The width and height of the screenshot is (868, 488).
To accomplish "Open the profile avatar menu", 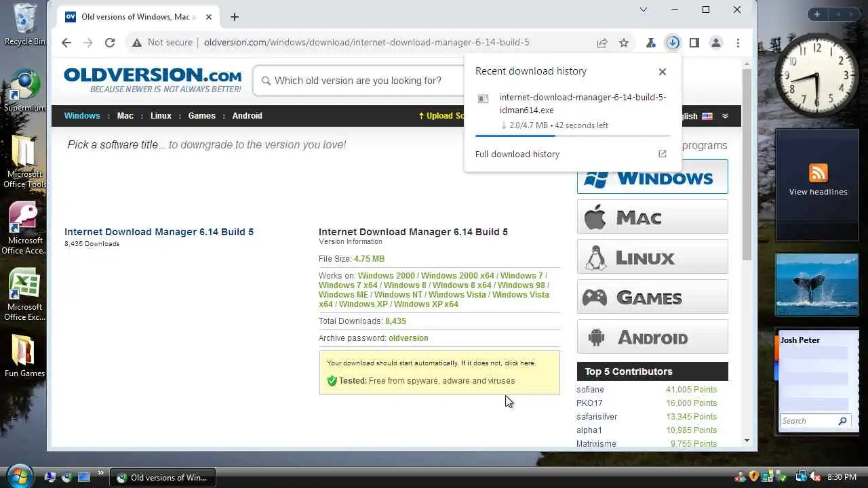I will 715,43.
